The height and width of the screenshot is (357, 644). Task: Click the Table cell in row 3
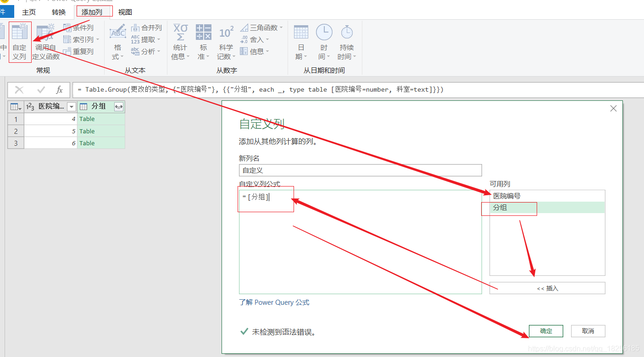(x=101, y=143)
